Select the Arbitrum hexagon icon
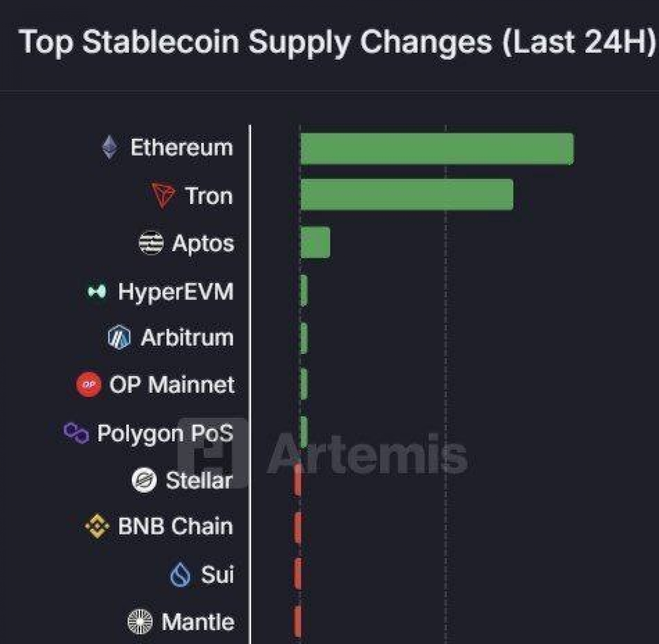 tap(119, 337)
